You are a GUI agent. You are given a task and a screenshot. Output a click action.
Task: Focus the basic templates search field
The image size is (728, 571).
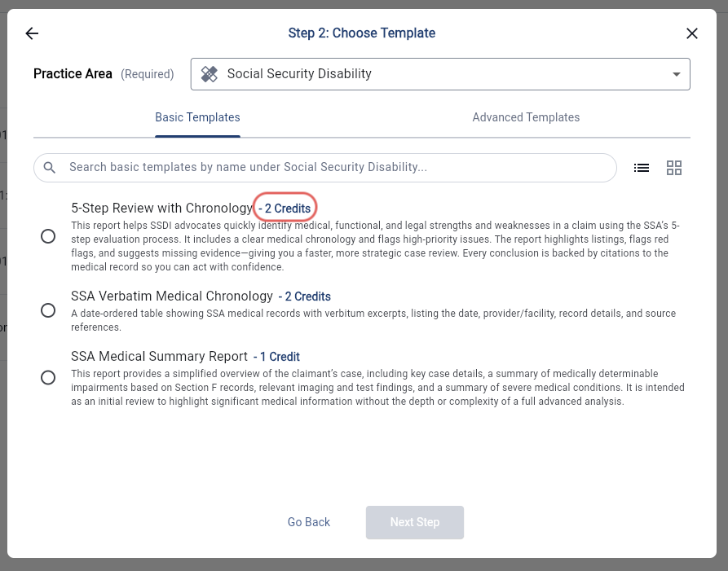334,168
